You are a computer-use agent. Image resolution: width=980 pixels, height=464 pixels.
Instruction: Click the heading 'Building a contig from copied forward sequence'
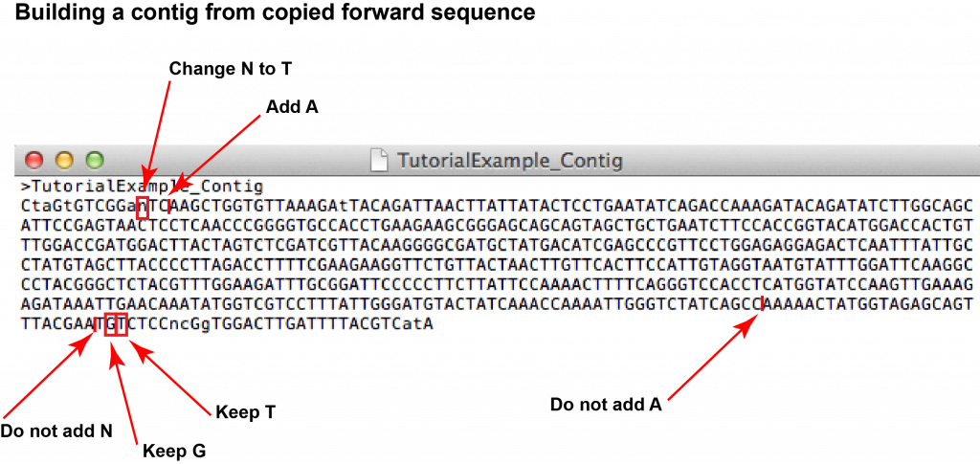click(x=275, y=13)
